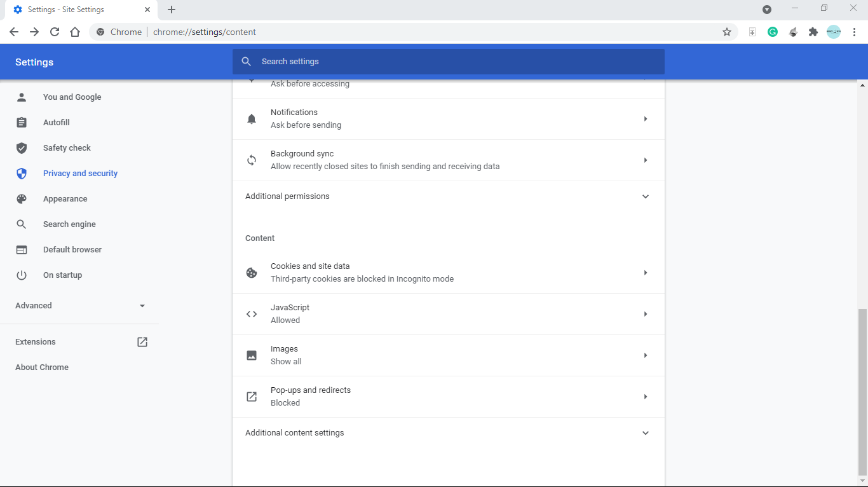Click the cookie icon beside Cookies and site data
Screen dimensions: 868x487
pyautogui.click(x=252, y=273)
